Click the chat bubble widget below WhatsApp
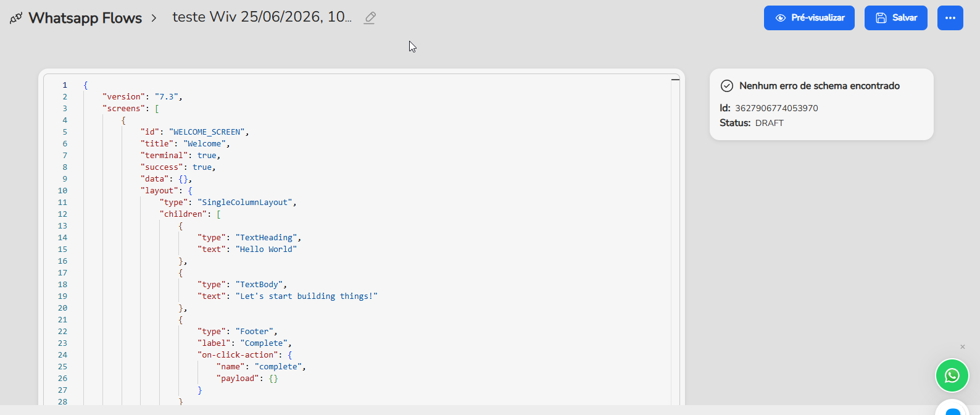Viewport: 980px width, 415px height. [x=952, y=409]
